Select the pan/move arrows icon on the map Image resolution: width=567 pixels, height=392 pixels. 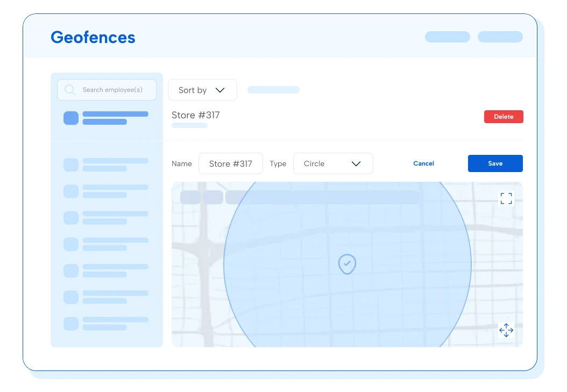[506, 330]
